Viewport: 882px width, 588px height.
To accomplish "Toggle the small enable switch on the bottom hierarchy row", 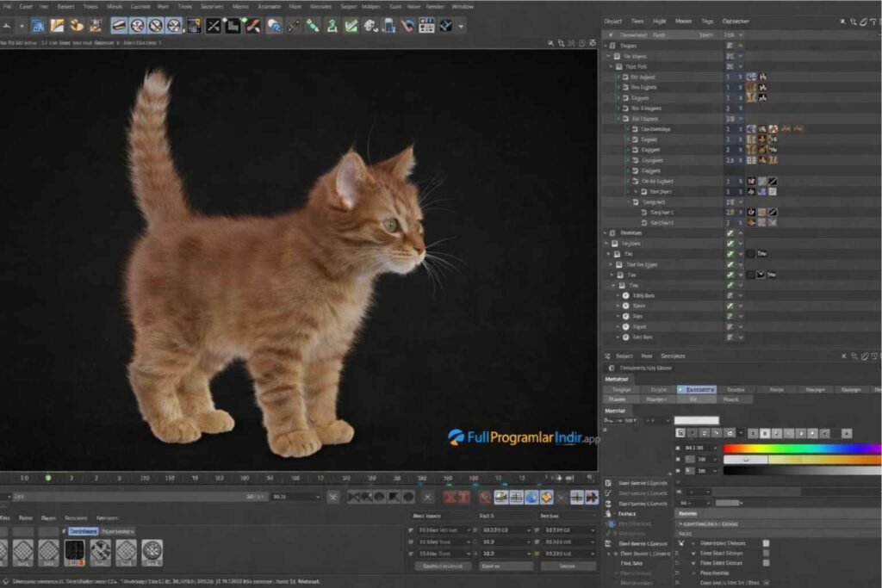I will pyautogui.click(x=730, y=336).
